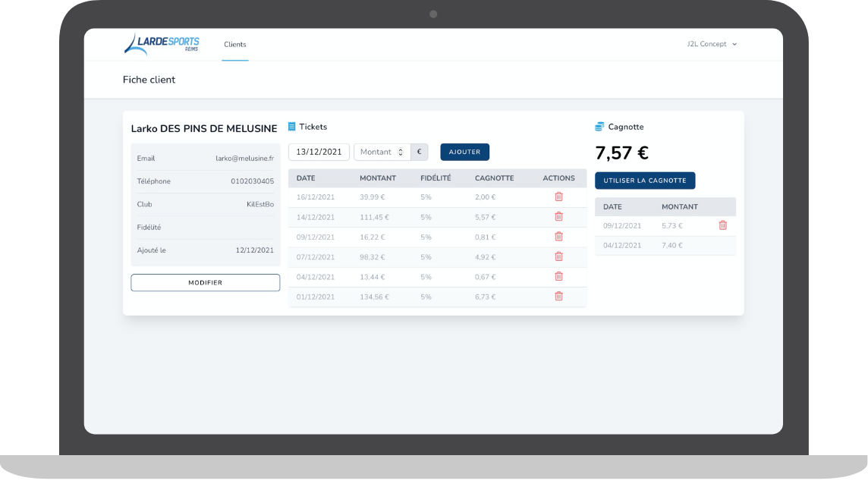Click the LardeSports Reims logo

[162, 44]
